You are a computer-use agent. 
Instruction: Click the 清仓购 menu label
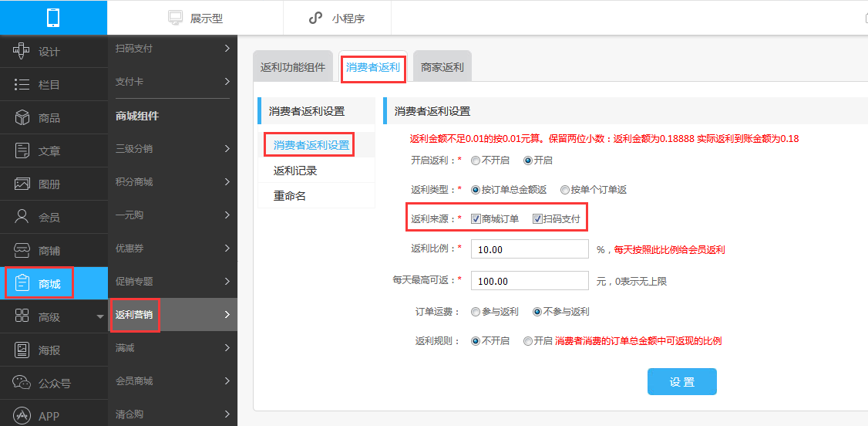click(129, 414)
